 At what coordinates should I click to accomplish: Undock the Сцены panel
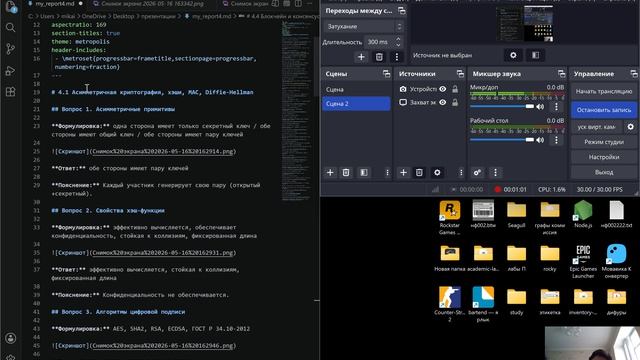(386, 74)
